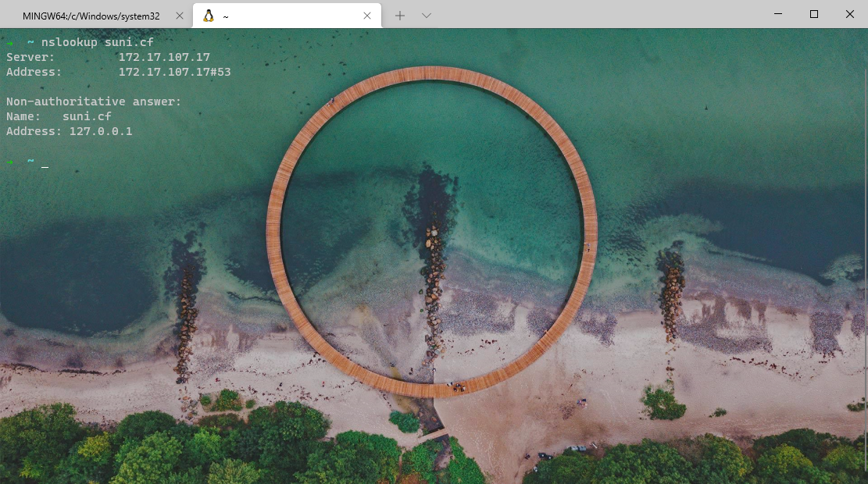Viewport: 868px width, 484px height.
Task: Maximize the terminal window
Action: point(814,14)
